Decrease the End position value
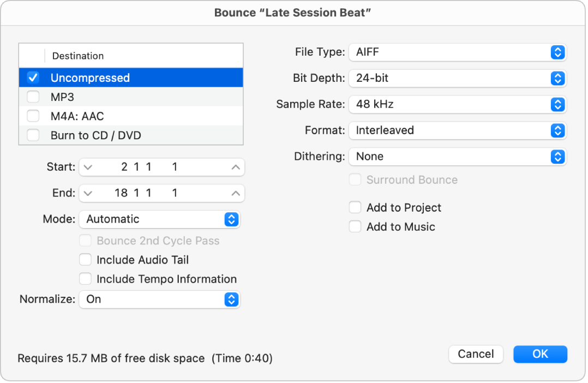Viewport: 588px width, 383px height. pos(88,193)
